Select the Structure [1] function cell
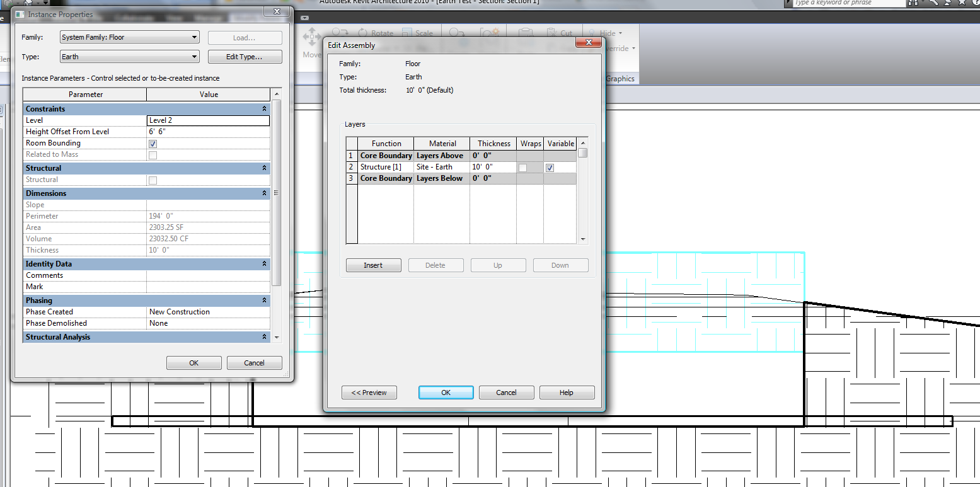The image size is (980, 487). click(386, 167)
